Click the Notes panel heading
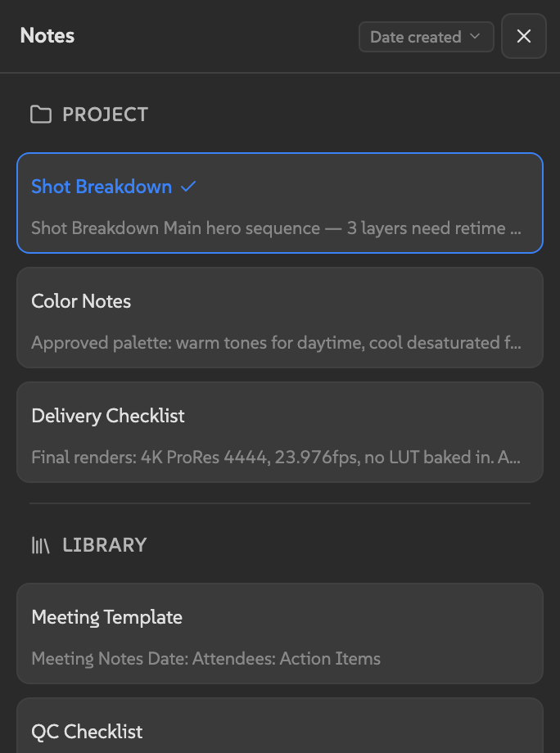560x753 pixels. 47,36
